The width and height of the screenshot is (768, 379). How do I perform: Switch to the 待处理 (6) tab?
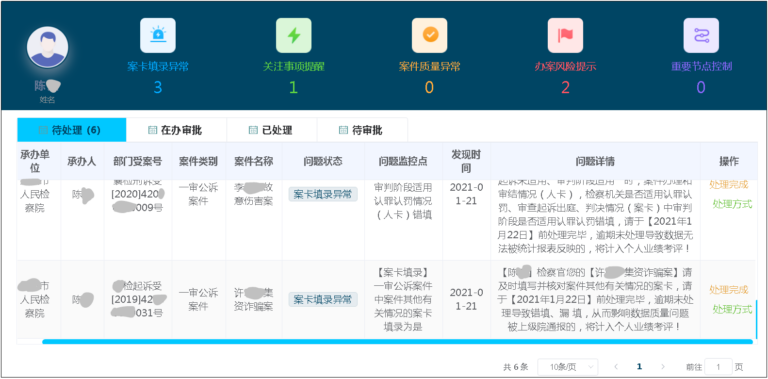pyautogui.click(x=72, y=130)
